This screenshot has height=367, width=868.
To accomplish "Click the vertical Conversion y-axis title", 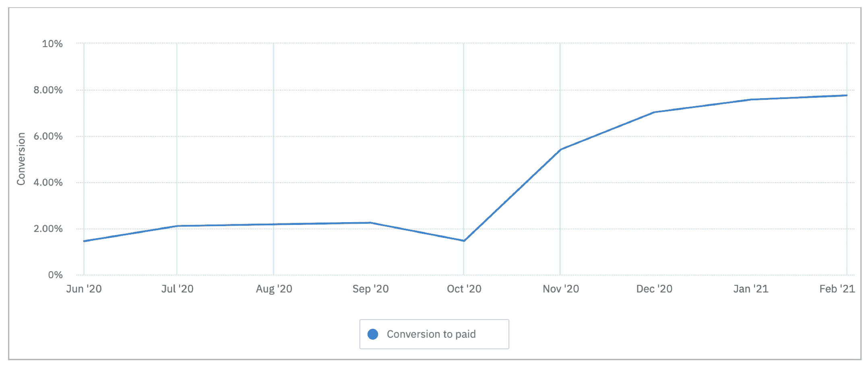I will point(21,159).
